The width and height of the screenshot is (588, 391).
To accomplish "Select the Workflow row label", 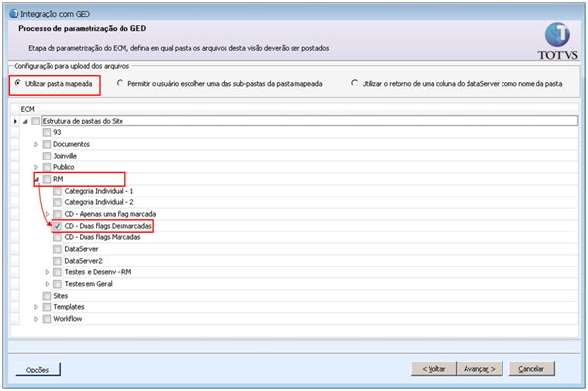I will coord(67,319).
